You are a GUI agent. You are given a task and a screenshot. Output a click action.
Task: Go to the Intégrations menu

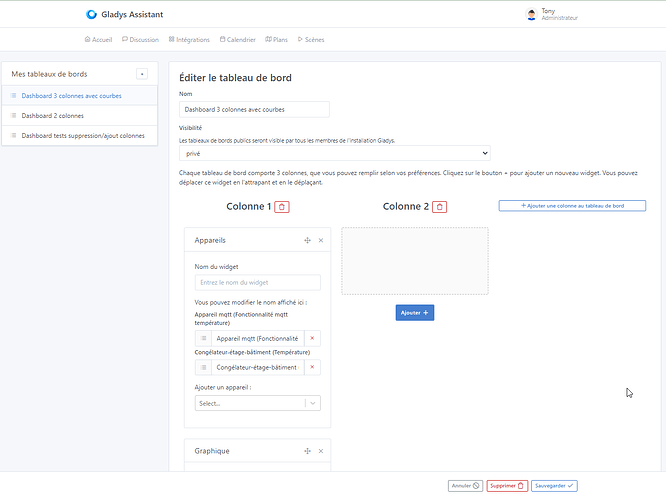tap(189, 40)
